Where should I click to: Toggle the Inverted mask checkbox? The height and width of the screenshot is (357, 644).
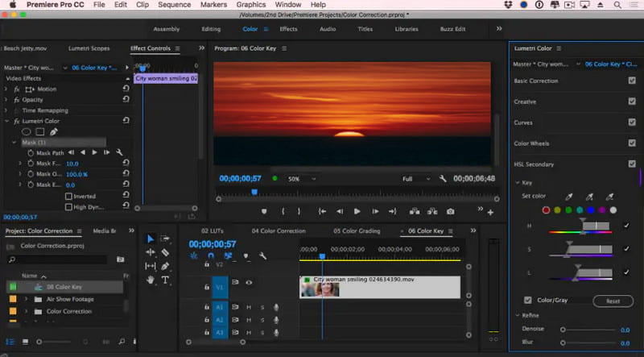(67, 196)
